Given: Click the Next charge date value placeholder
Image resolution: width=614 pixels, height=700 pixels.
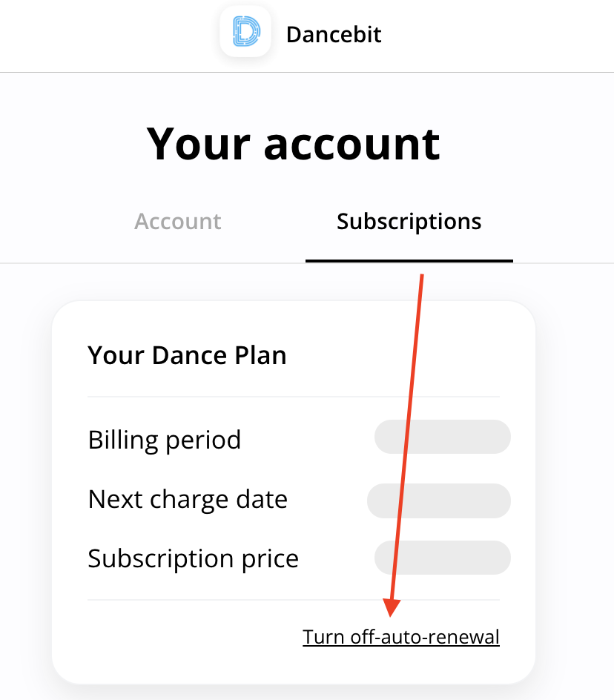Looking at the screenshot, I should tap(438, 501).
